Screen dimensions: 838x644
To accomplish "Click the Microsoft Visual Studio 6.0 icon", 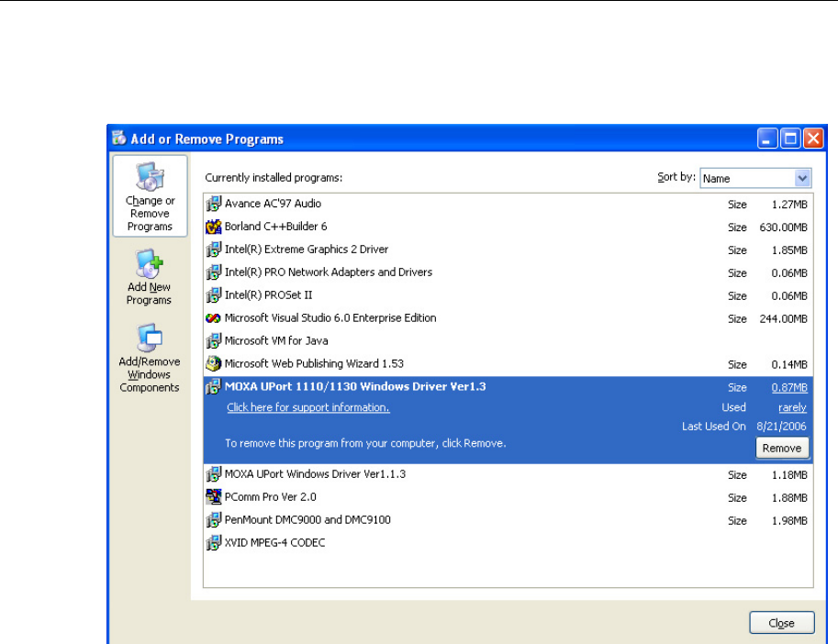I will [x=213, y=318].
